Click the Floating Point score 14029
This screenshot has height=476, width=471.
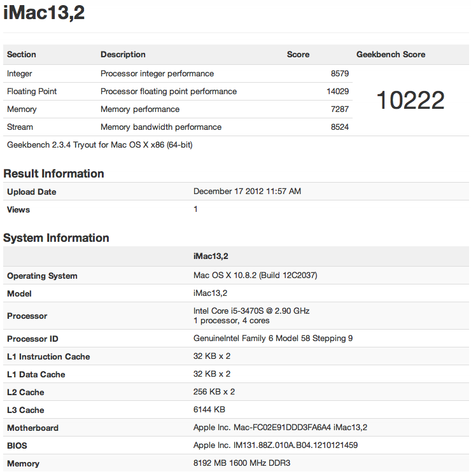pyautogui.click(x=338, y=92)
